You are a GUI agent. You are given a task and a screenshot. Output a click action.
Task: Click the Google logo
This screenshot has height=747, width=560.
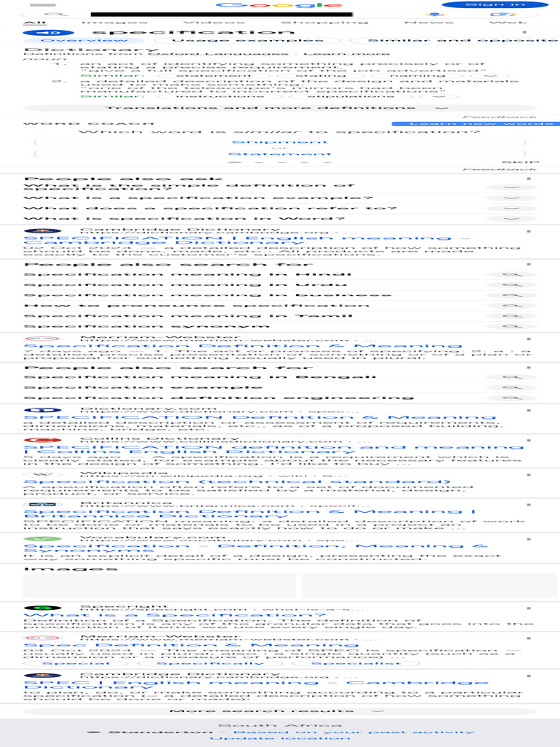279,5
